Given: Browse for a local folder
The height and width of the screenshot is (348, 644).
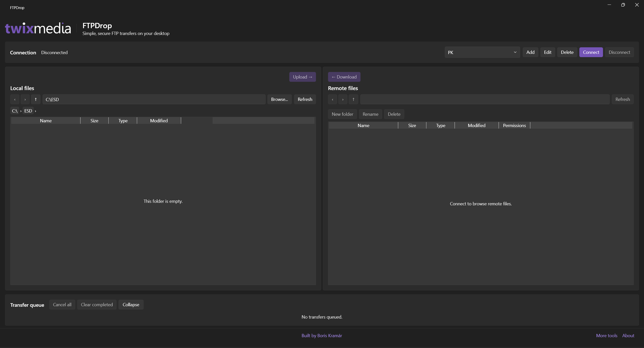Looking at the screenshot, I should pyautogui.click(x=279, y=99).
